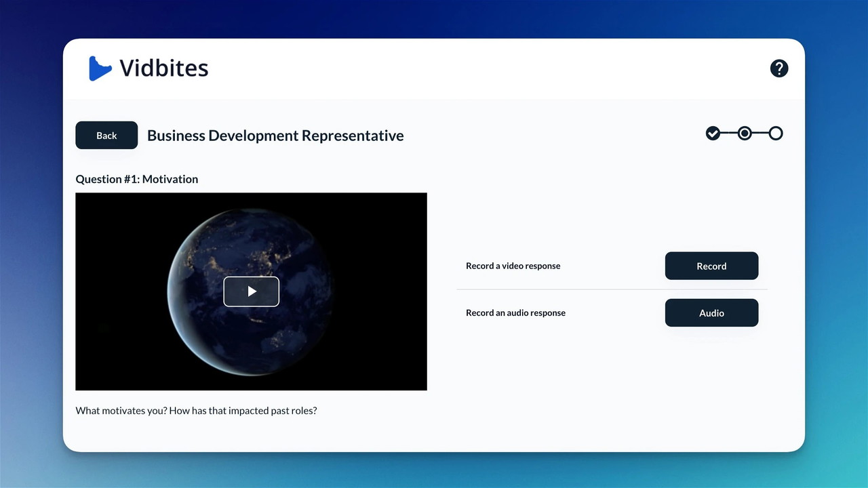868x488 pixels.
Task: Click the Vidbites blue logo icon
Action: (99, 68)
